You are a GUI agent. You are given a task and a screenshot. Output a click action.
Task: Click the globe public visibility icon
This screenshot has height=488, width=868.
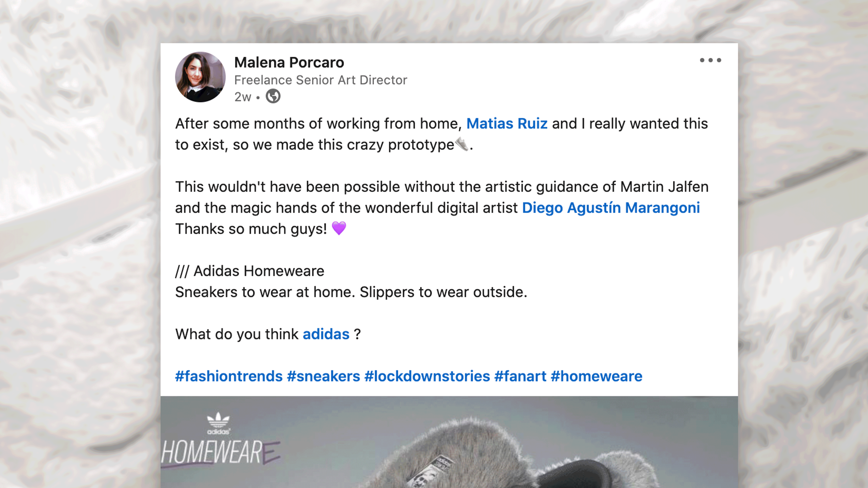coord(273,96)
